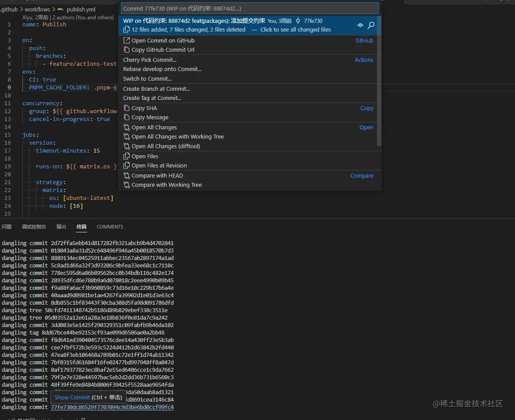Screen dimensions: 515x420
Task: Open the 问题 panel tab
Action: [x=7, y=227]
